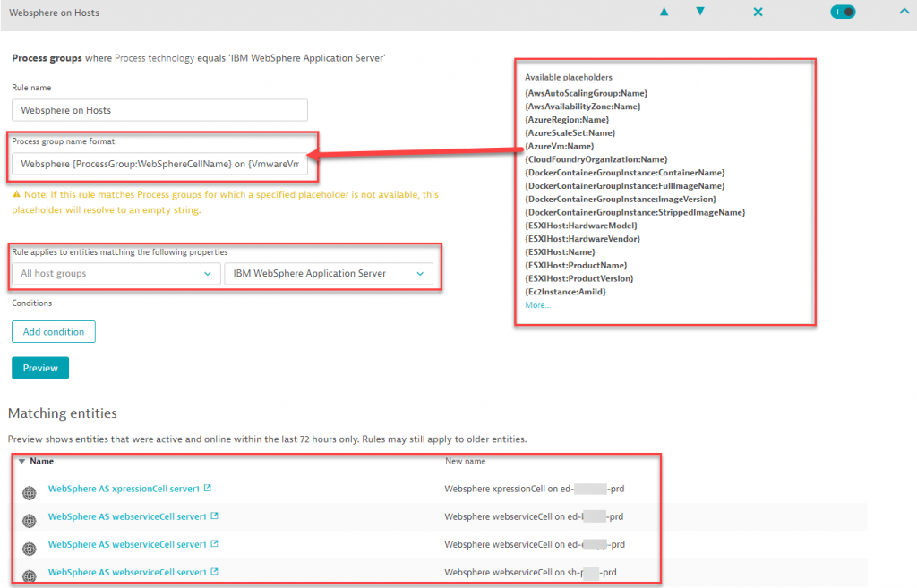This screenshot has height=588, width=917.
Task: Click the Process group name format field
Action: (159, 165)
